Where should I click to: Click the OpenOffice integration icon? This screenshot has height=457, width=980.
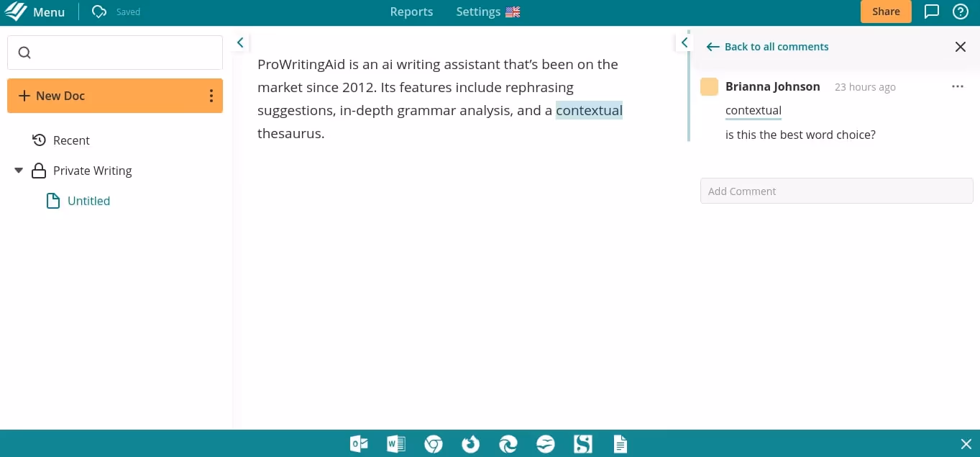click(546, 444)
